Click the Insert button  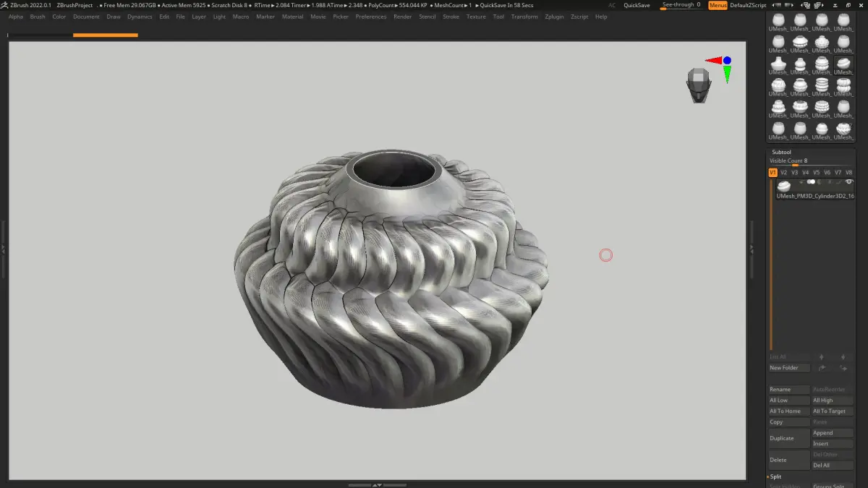(833, 444)
